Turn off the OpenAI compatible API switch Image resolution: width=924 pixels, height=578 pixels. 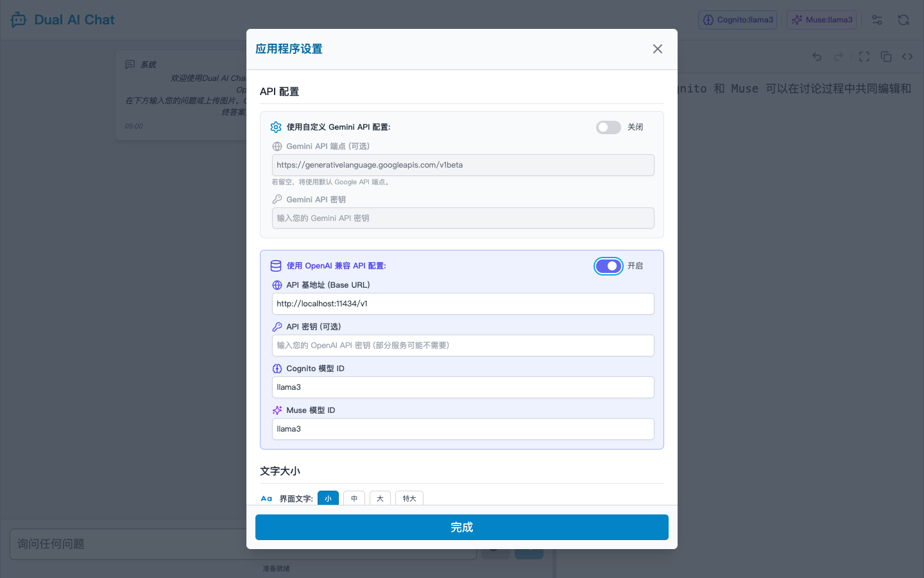(x=608, y=266)
